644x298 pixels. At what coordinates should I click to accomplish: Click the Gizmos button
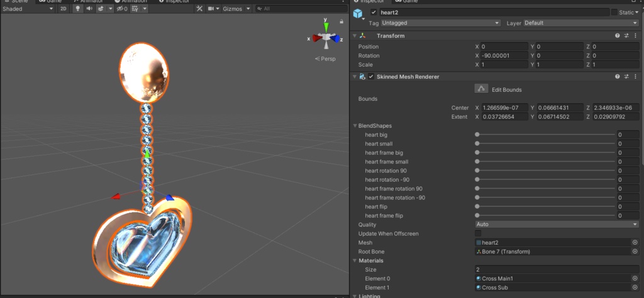pyautogui.click(x=233, y=9)
